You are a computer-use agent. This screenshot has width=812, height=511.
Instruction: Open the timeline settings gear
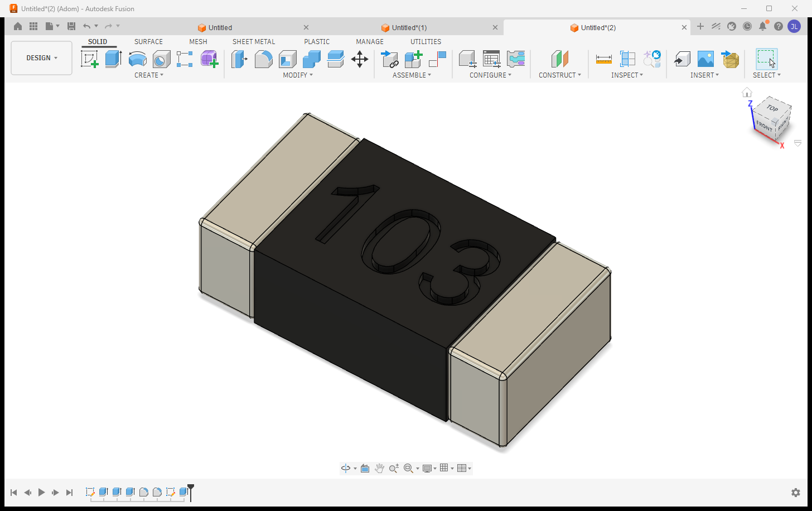(796, 493)
